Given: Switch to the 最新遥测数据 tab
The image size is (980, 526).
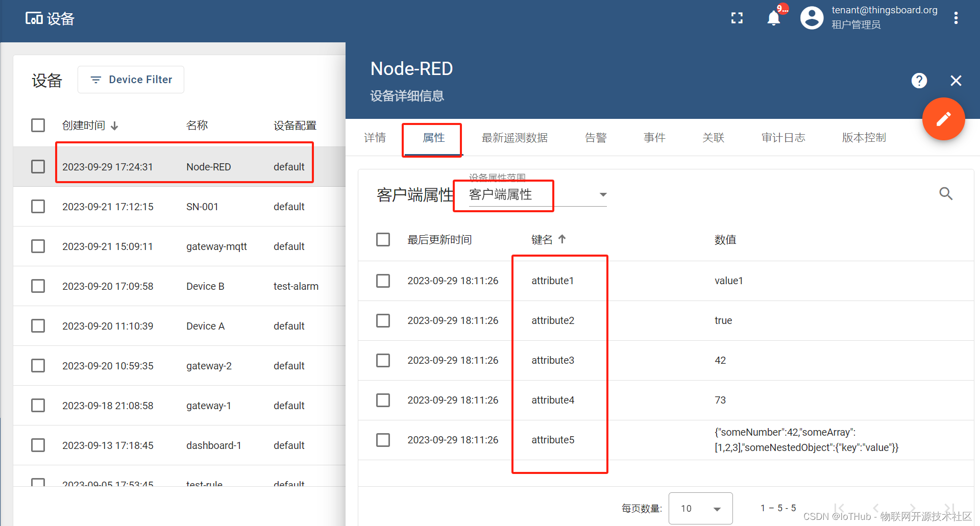Looking at the screenshot, I should pyautogui.click(x=514, y=137).
